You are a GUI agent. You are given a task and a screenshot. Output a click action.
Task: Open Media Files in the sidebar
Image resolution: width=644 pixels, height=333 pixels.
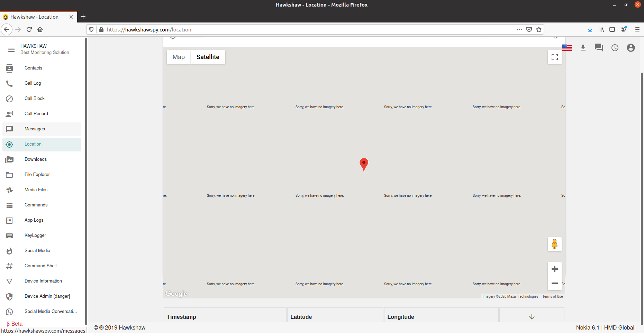42,190
